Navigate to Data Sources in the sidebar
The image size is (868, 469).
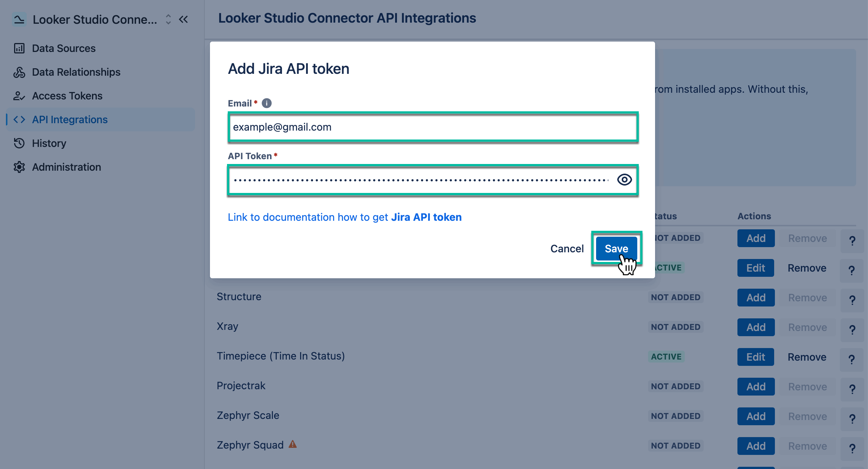click(63, 48)
